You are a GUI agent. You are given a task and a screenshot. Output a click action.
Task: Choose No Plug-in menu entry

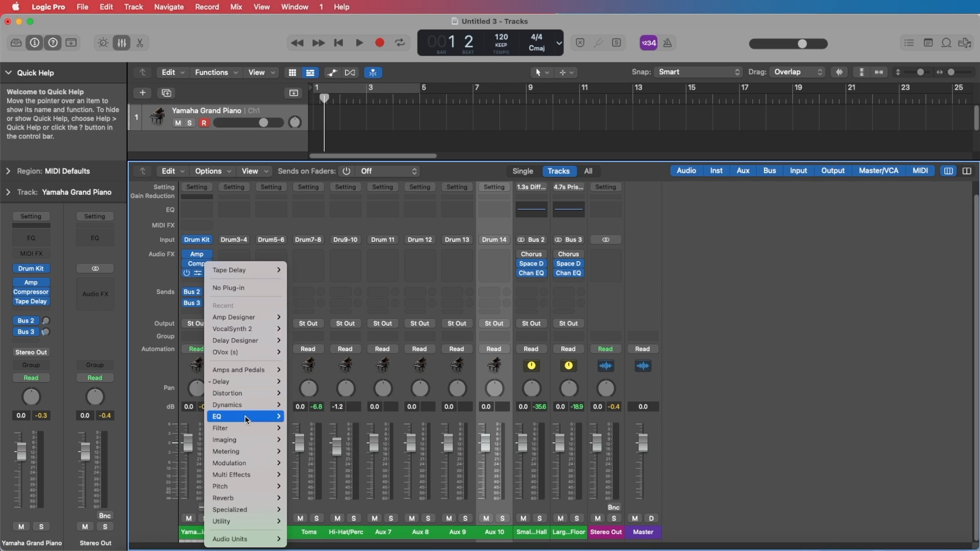click(x=246, y=288)
